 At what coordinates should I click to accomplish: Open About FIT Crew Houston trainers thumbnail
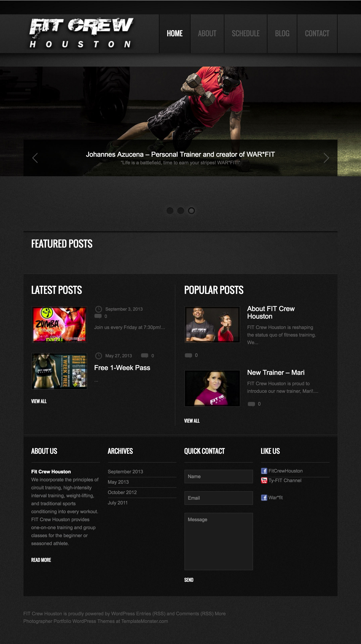tap(212, 325)
